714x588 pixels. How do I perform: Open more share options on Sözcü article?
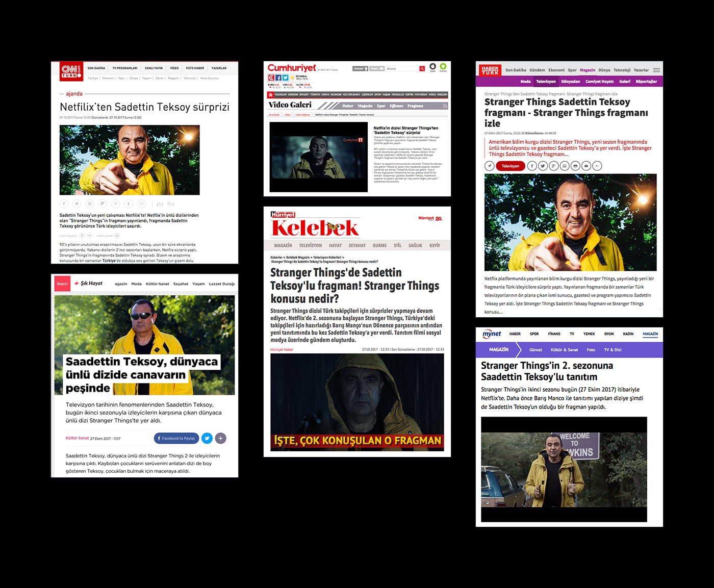[220, 438]
